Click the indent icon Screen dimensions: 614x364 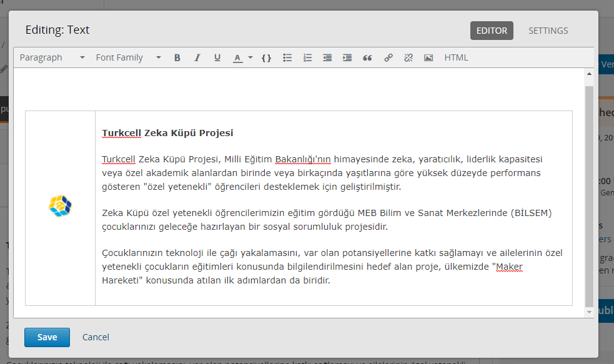[347, 58]
